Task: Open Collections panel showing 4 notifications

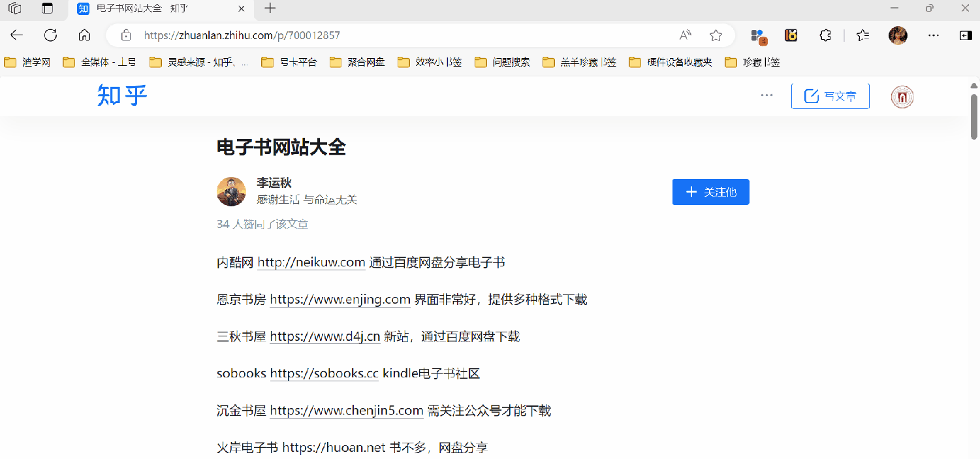Action: pos(756,35)
